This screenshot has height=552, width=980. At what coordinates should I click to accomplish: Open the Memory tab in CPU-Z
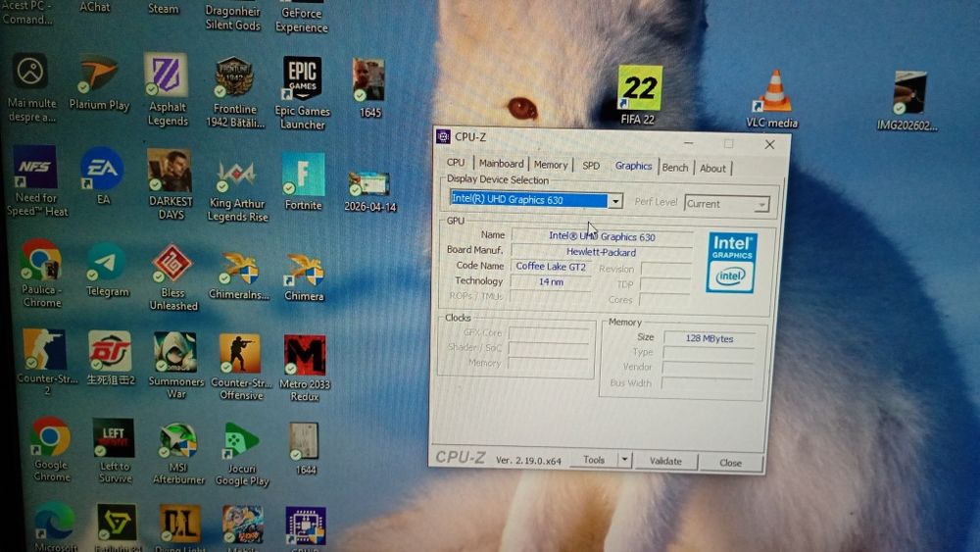(x=551, y=165)
